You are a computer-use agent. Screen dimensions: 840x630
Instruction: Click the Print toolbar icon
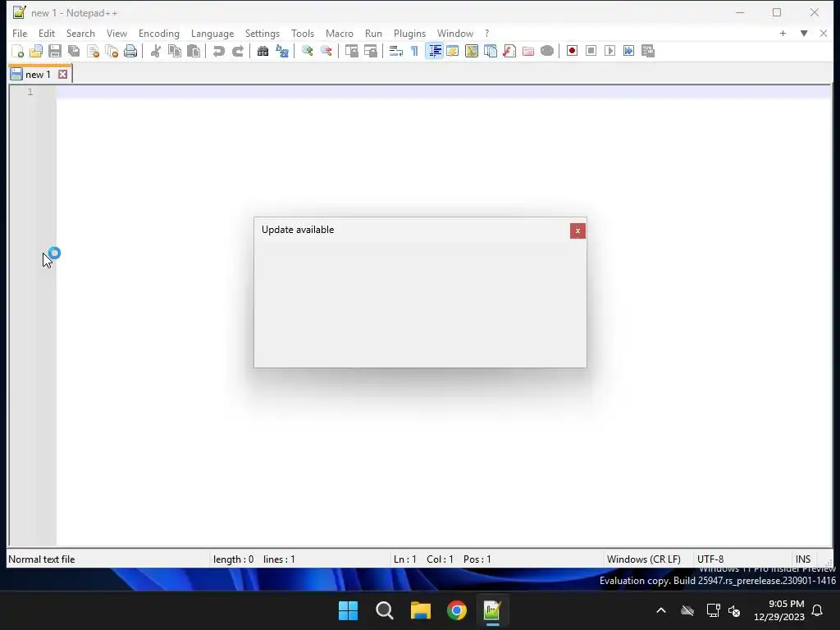(130, 51)
